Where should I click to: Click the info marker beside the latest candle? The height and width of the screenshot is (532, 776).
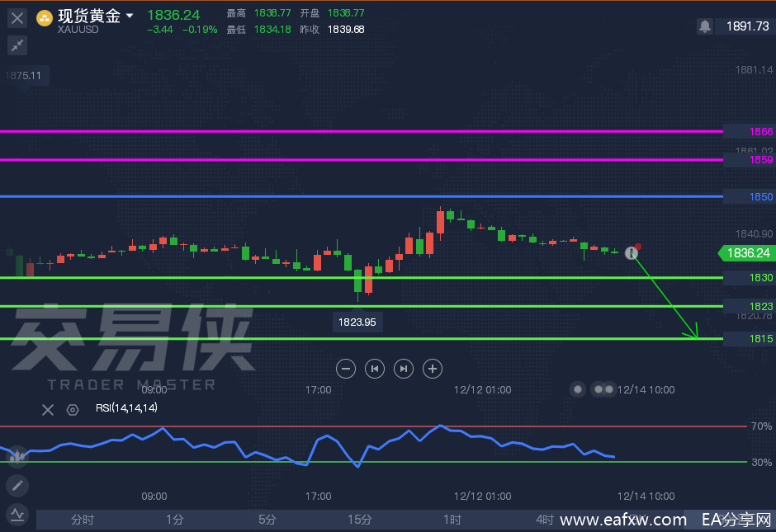click(632, 253)
